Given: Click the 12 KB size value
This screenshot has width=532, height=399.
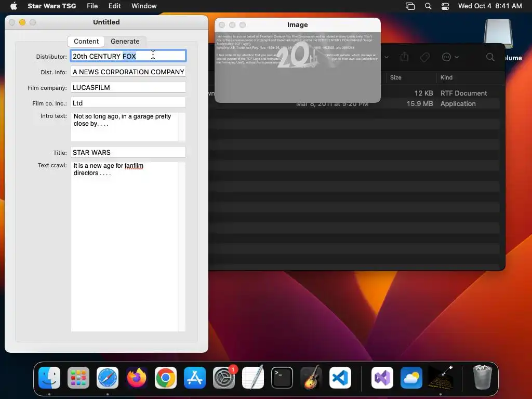Looking at the screenshot, I should (423, 93).
